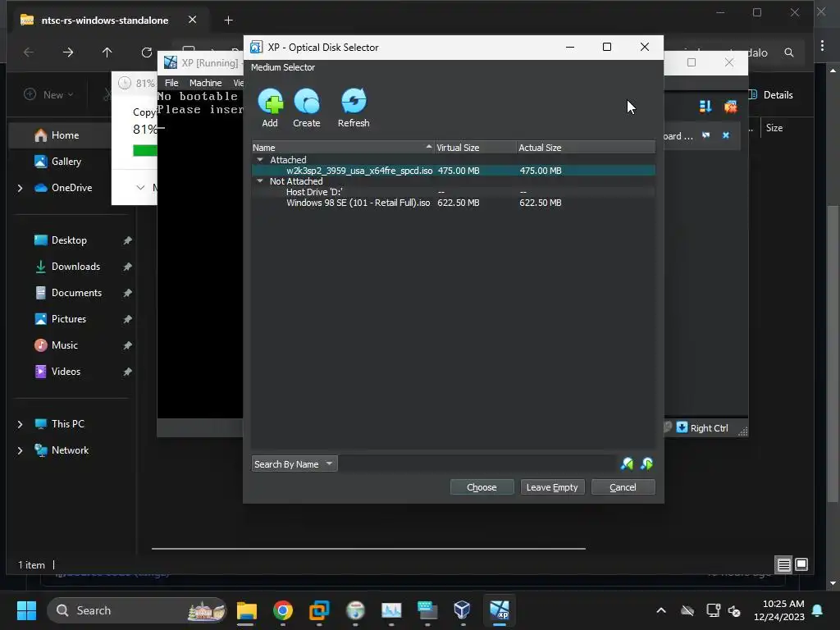Sort media list by Name column header
This screenshot has width=840, height=630.
pyautogui.click(x=342, y=148)
